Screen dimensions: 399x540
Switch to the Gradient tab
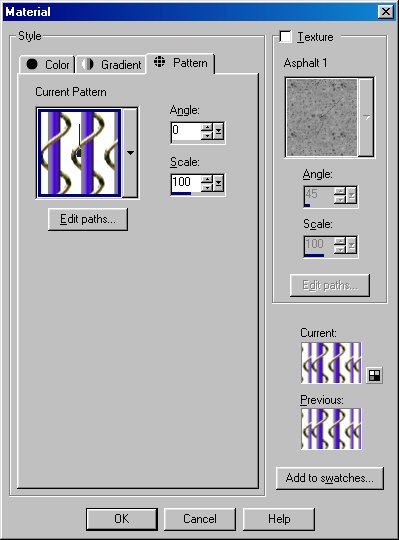pyautogui.click(x=111, y=64)
